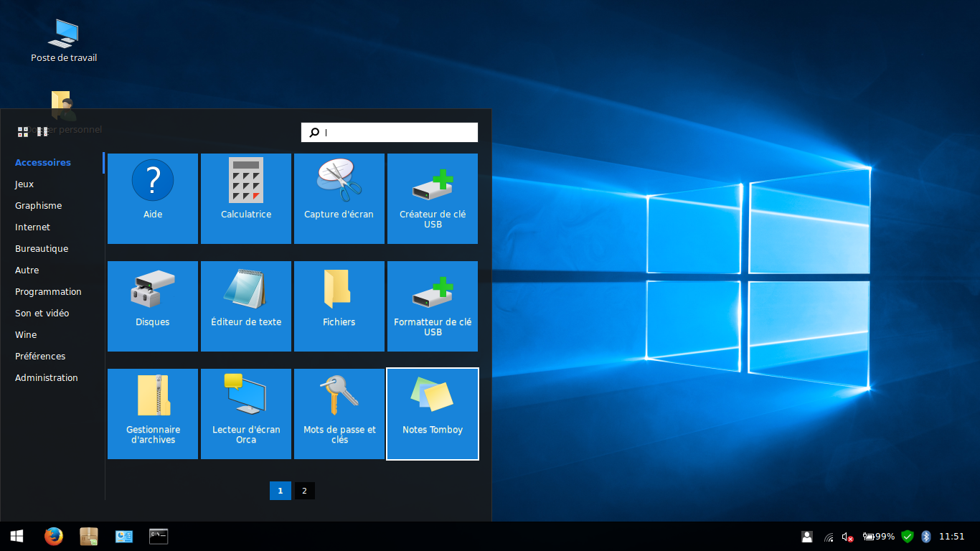The height and width of the screenshot is (551, 980).
Task: Select the Bureautique category
Action: click(x=42, y=248)
